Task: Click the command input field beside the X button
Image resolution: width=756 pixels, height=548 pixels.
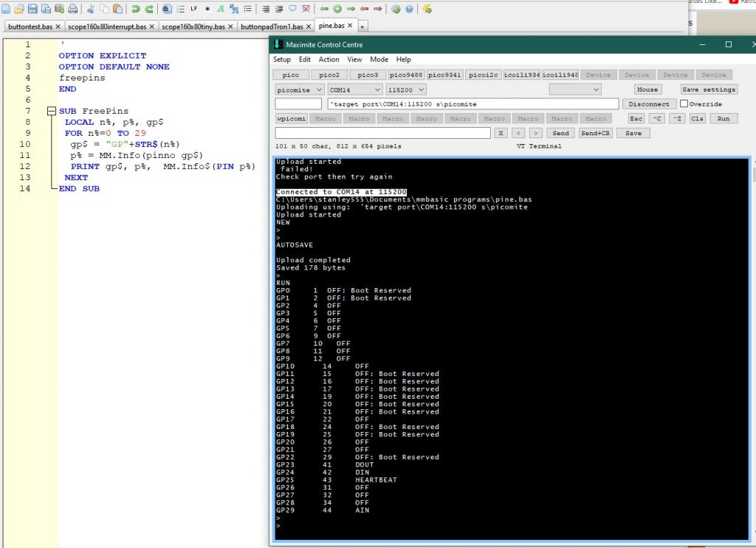Action: (382, 133)
